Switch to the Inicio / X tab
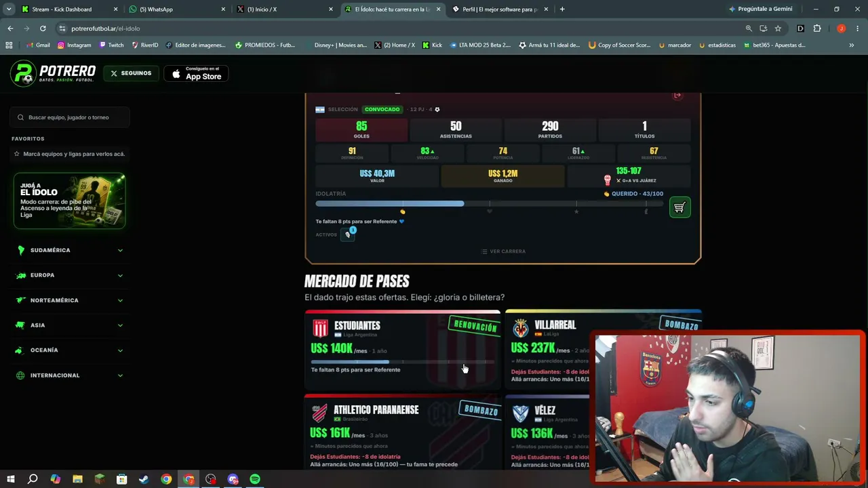 [x=284, y=9]
